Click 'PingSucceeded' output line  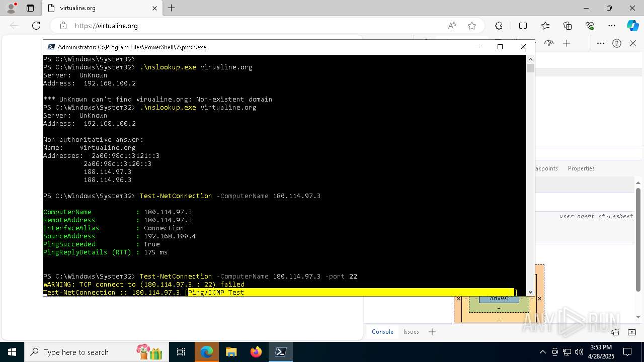(102, 244)
